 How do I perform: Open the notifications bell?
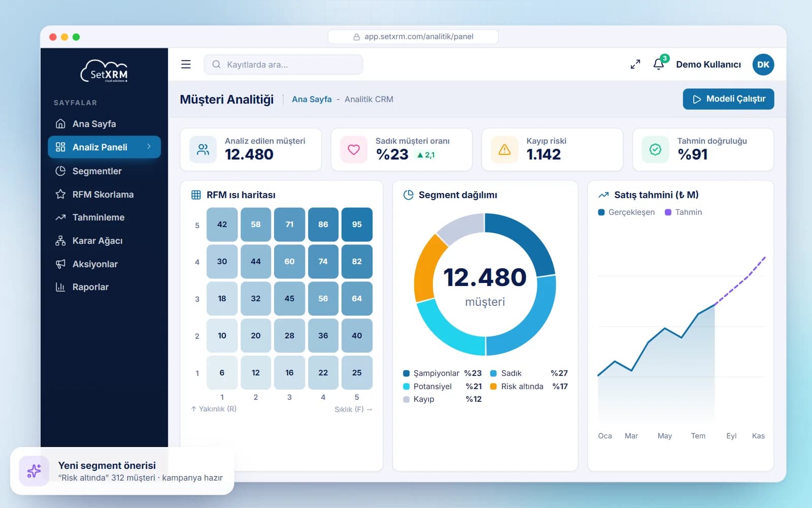point(659,64)
